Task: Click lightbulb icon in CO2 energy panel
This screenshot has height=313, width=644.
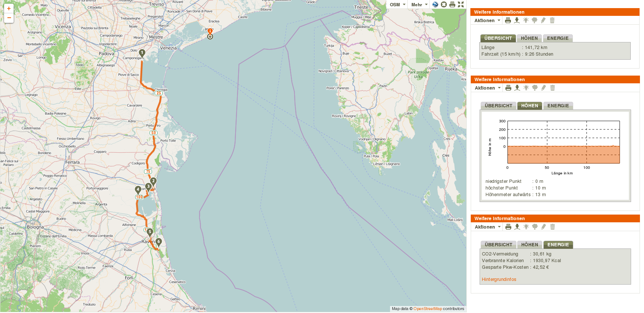Action: [x=526, y=227]
